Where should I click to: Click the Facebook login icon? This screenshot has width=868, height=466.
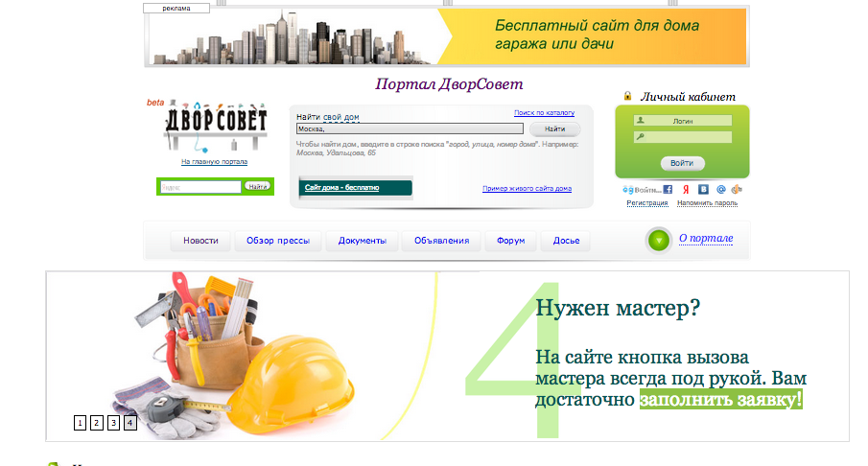coord(669,190)
